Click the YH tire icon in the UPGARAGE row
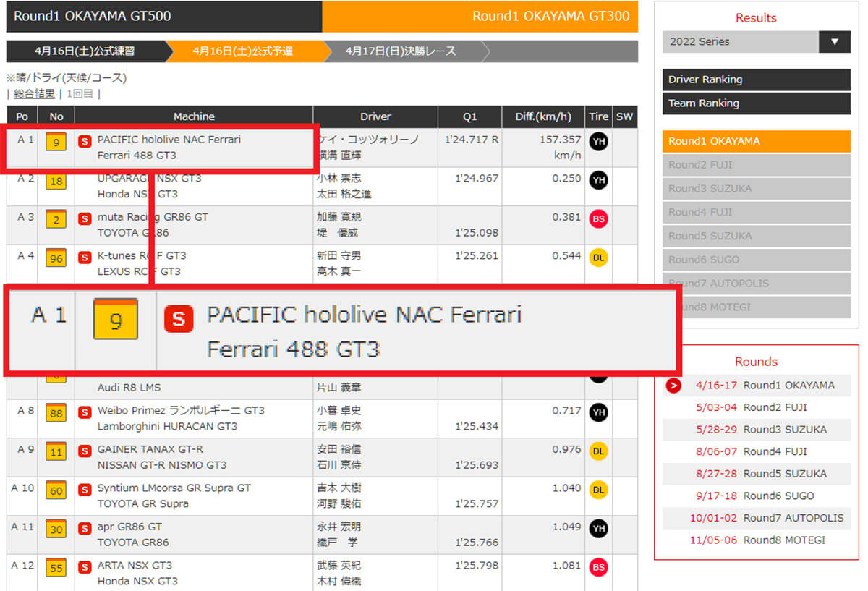The width and height of the screenshot is (868, 591). tap(598, 180)
